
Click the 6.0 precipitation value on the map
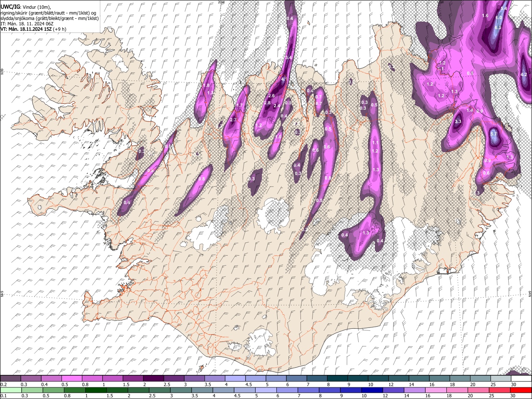pos(499,18)
